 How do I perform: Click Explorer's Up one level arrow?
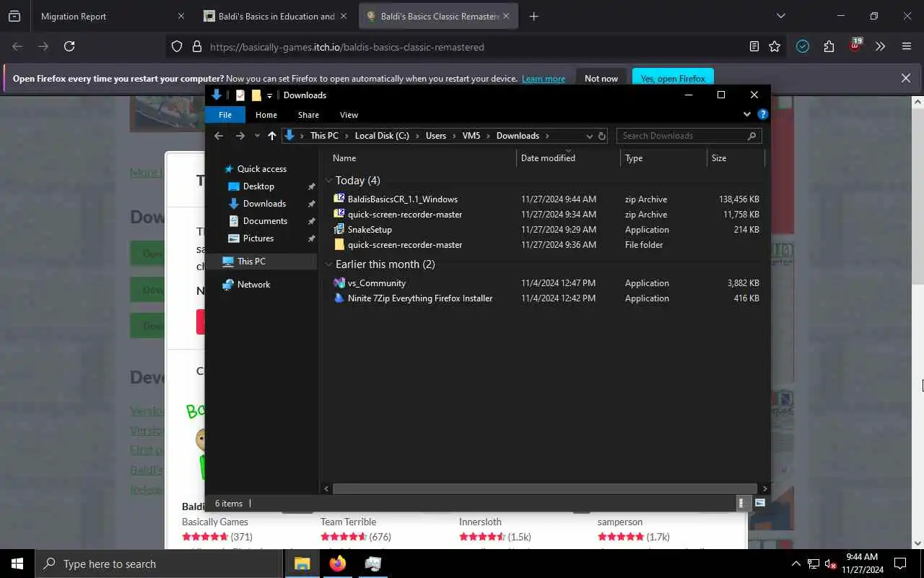271,136
